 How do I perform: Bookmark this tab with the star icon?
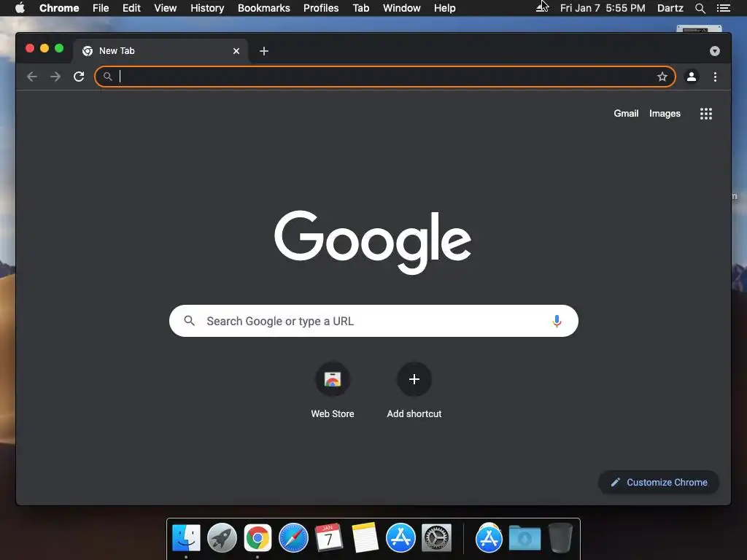(662, 77)
